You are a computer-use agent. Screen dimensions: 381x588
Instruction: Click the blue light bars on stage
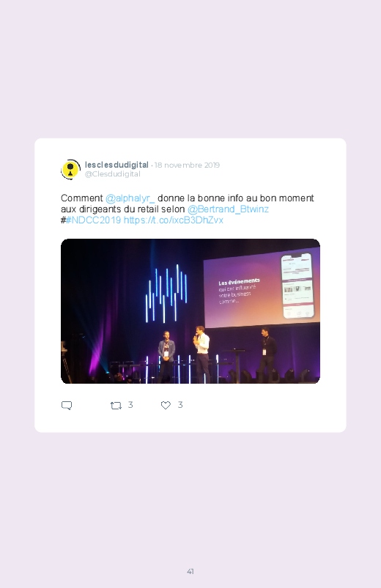pyautogui.click(x=166, y=294)
